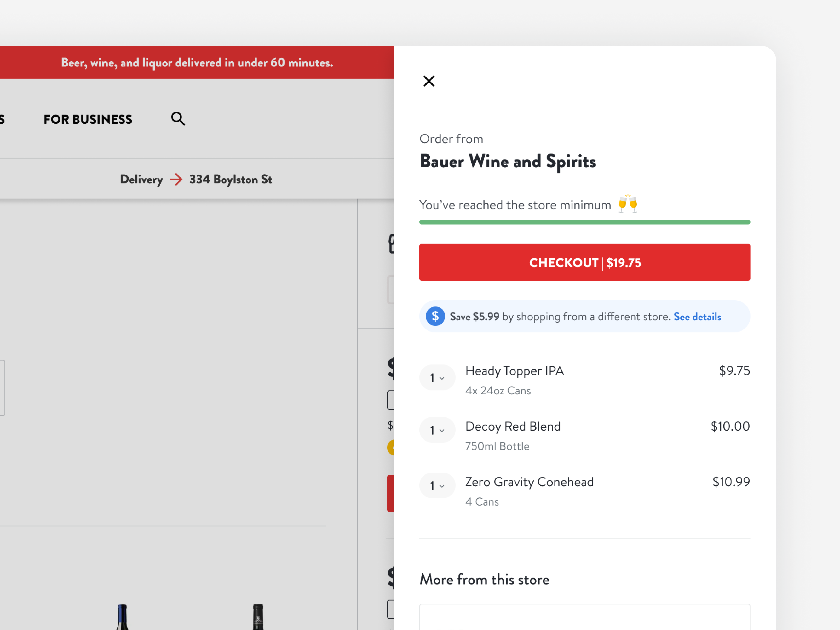840x630 pixels.
Task: Click the clinking glasses emoji
Action: [x=628, y=204]
